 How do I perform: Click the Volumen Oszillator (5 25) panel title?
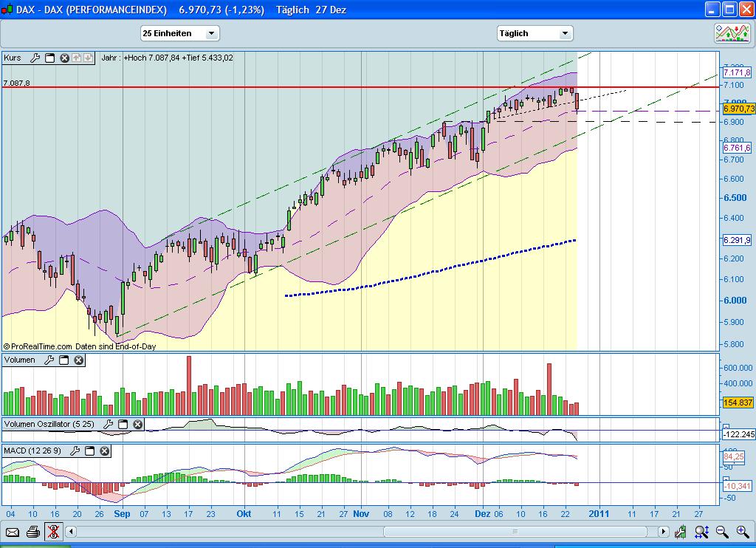[49, 425]
